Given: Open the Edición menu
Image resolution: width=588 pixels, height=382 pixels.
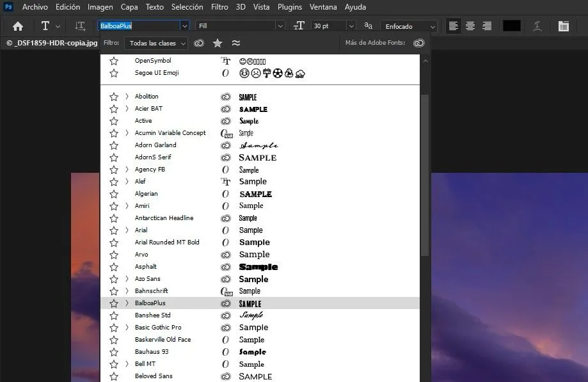Looking at the screenshot, I should [x=68, y=7].
